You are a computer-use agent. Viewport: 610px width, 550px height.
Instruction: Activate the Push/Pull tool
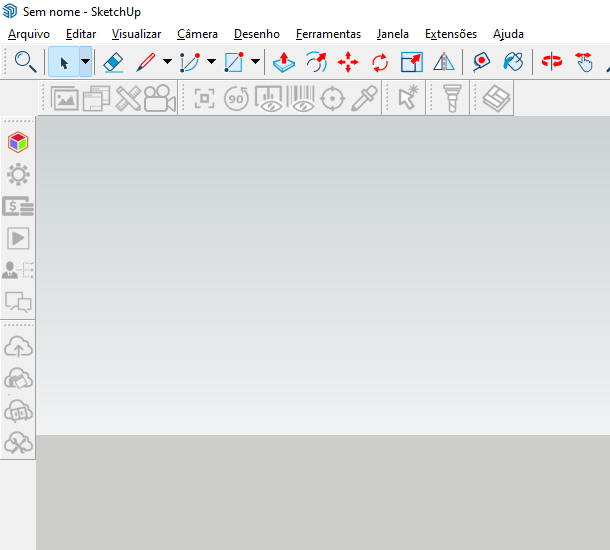tap(284, 62)
